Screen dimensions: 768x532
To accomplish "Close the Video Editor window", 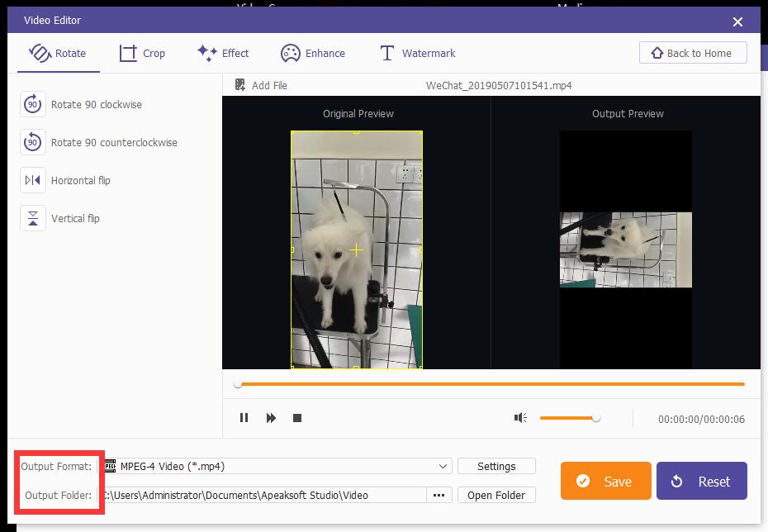I will [x=737, y=21].
